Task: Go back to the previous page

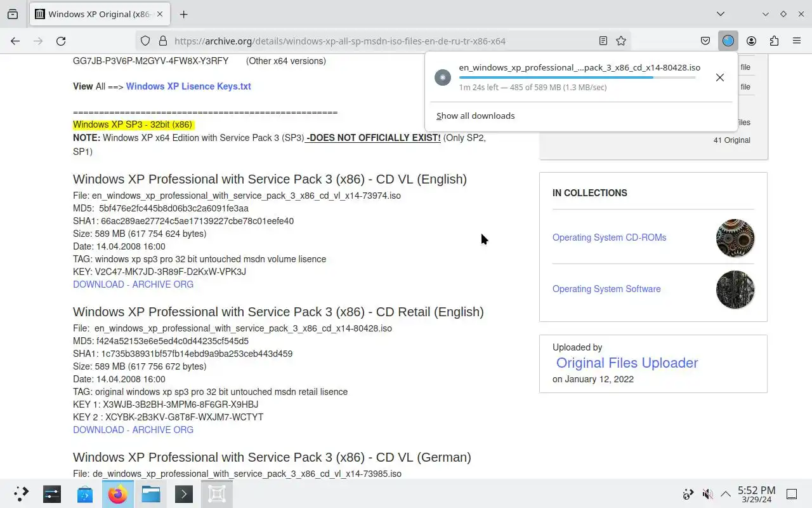Action: [x=15, y=41]
